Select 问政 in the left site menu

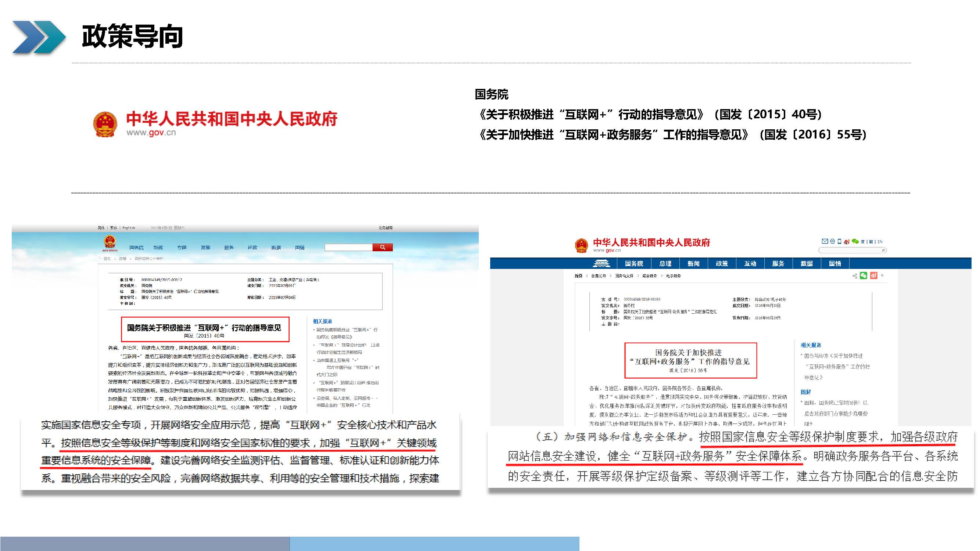[x=252, y=248]
